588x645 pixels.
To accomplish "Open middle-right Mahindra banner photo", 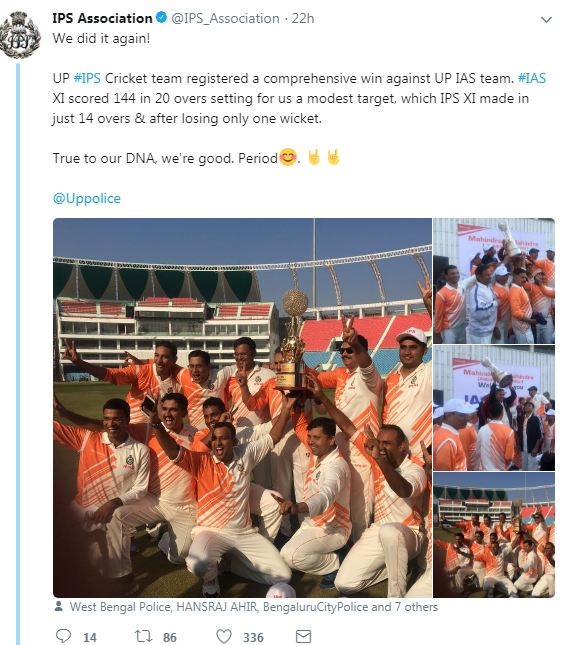I will click(x=494, y=408).
